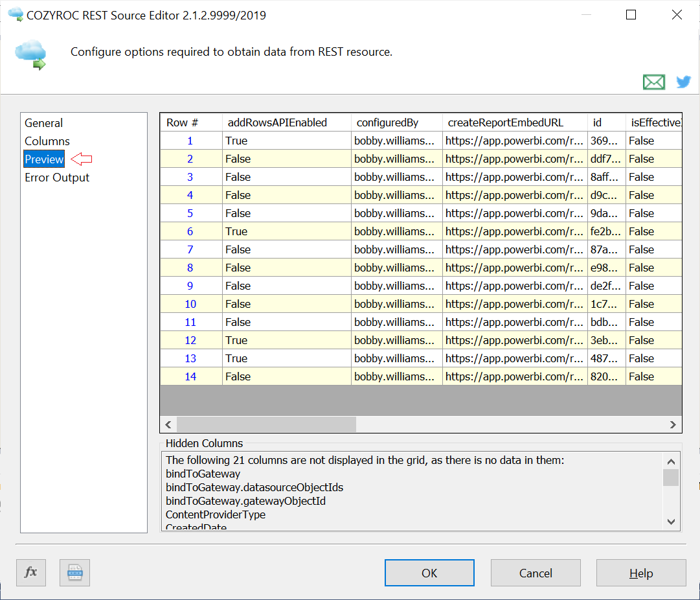Screen dimensions: 700x600
Task: Click bindToGateway.gatewayObjectId in Hidden Columns
Action: click(245, 501)
